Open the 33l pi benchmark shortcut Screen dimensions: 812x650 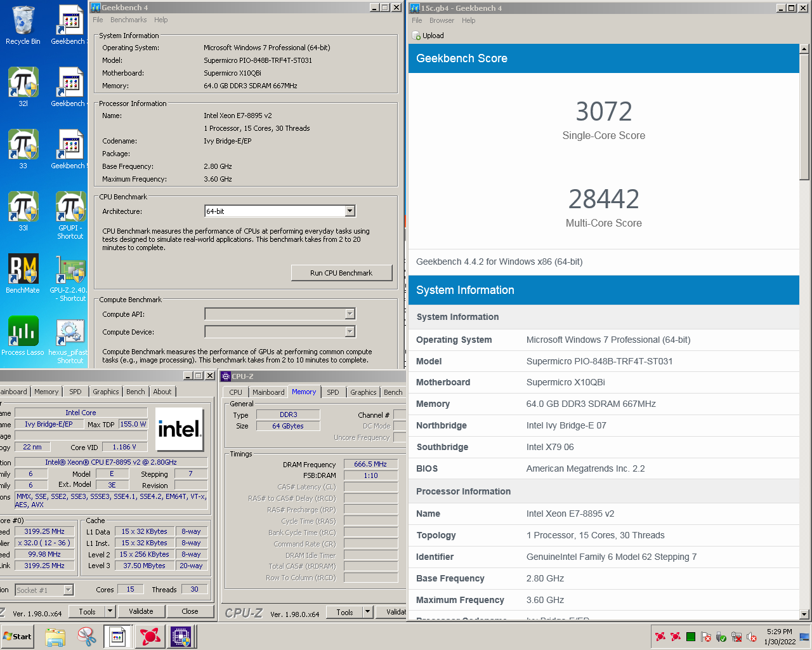tap(23, 211)
